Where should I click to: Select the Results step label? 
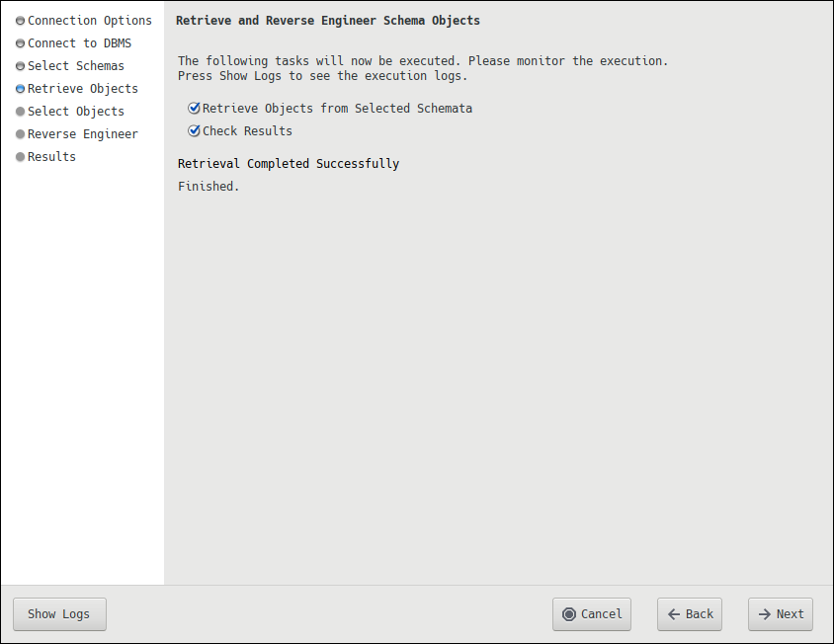coord(51,157)
